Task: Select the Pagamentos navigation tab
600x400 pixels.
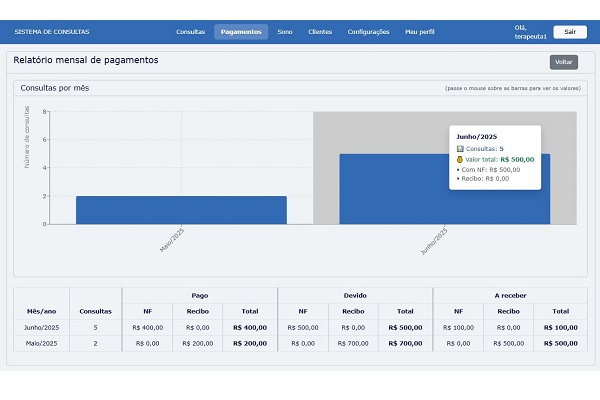Action: [241, 32]
